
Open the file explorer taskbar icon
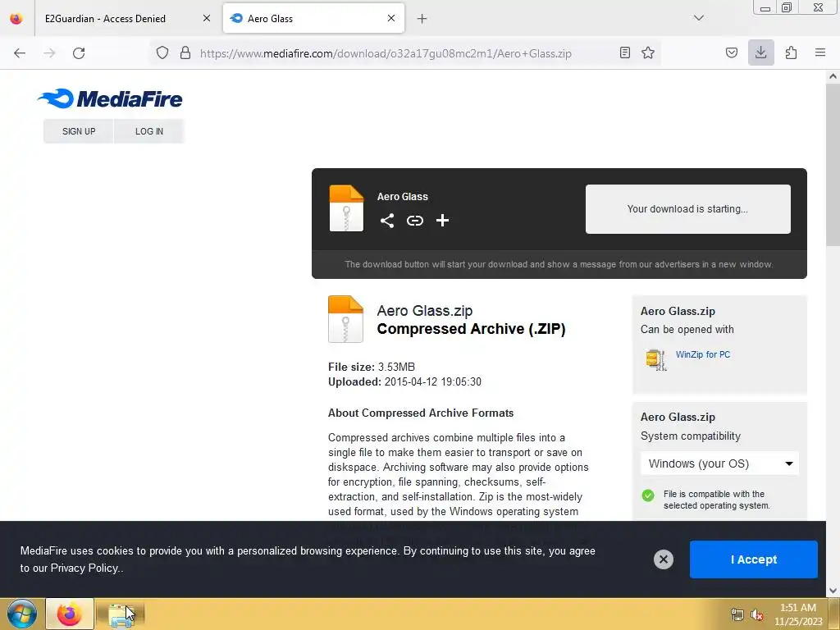tap(121, 614)
